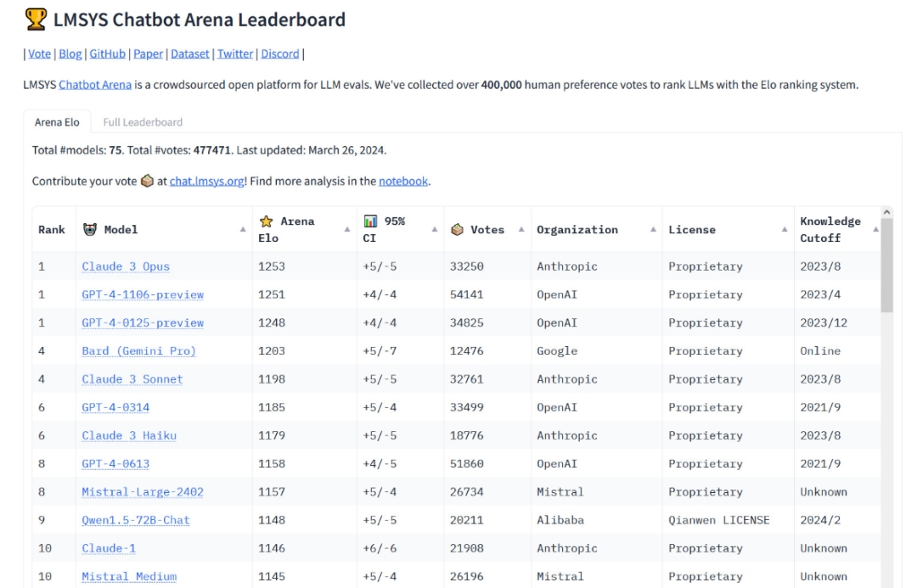Click the vote box icon near Contribute text
Viewport: 917px width, 588px height.
click(148, 182)
